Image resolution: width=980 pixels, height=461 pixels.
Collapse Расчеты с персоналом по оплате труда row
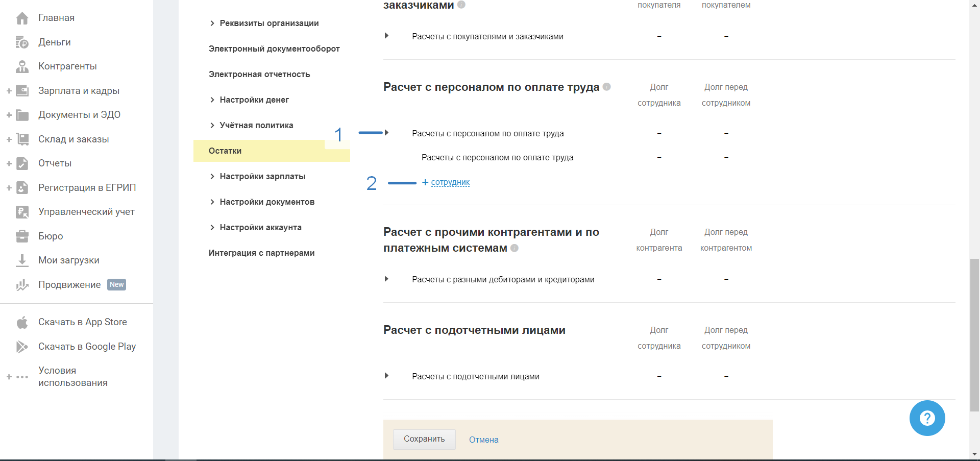click(x=386, y=133)
